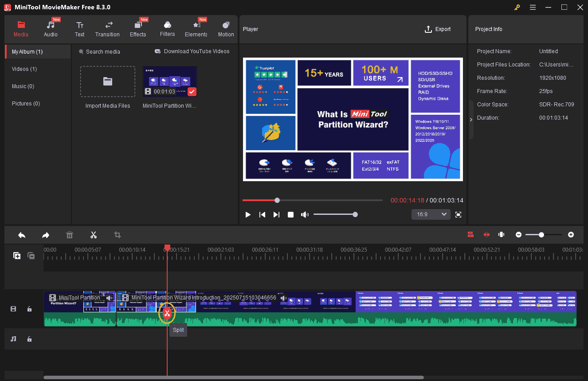Screen dimensions: 588x381
Task: Collapse the Project Info panel arrow
Action: point(471,120)
